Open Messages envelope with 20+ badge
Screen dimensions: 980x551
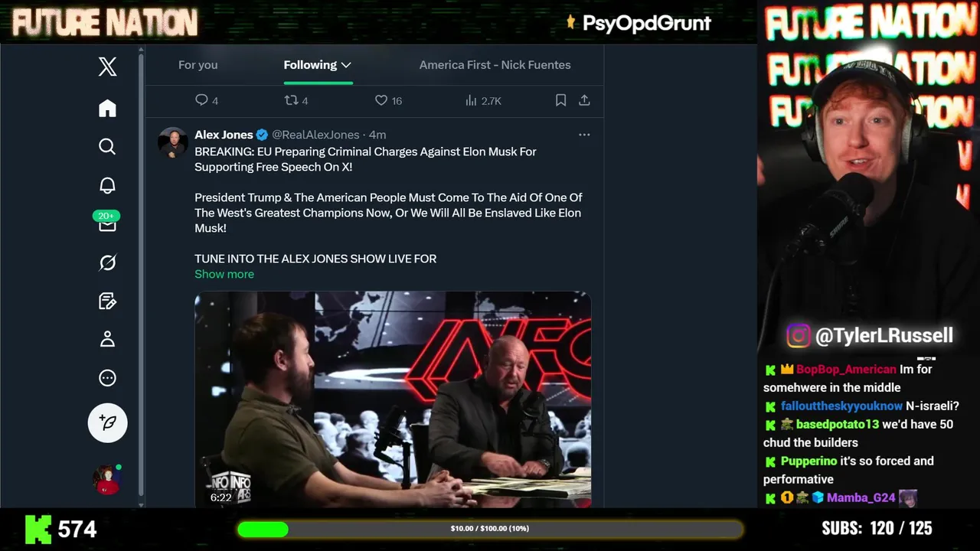point(107,222)
